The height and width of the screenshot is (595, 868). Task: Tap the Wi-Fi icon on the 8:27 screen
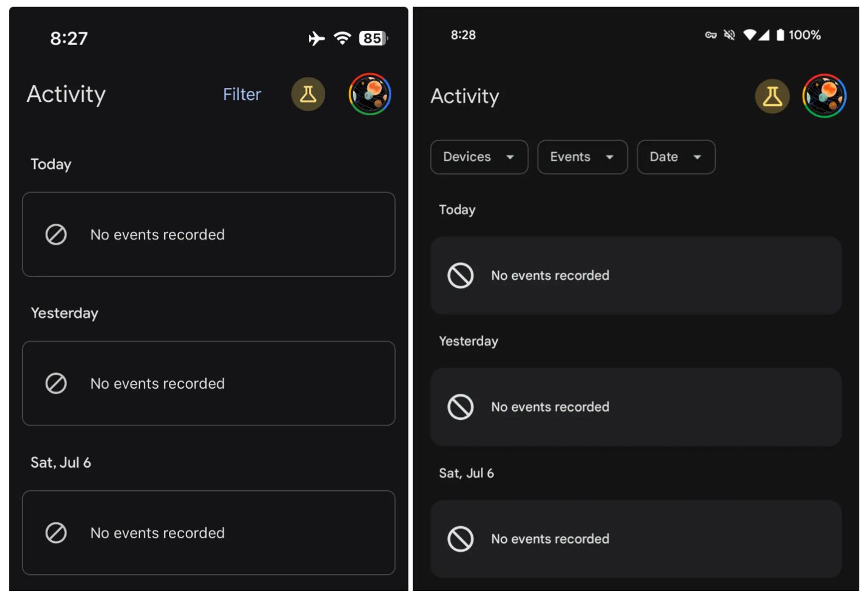click(x=343, y=39)
